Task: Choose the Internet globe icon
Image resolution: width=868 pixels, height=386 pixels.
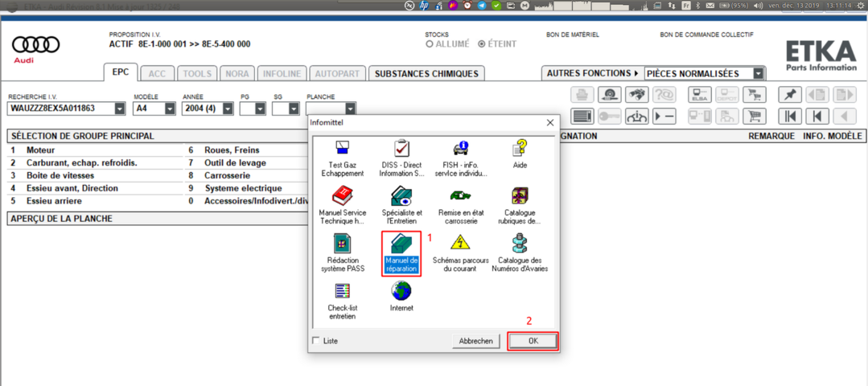Action: (402, 297)
